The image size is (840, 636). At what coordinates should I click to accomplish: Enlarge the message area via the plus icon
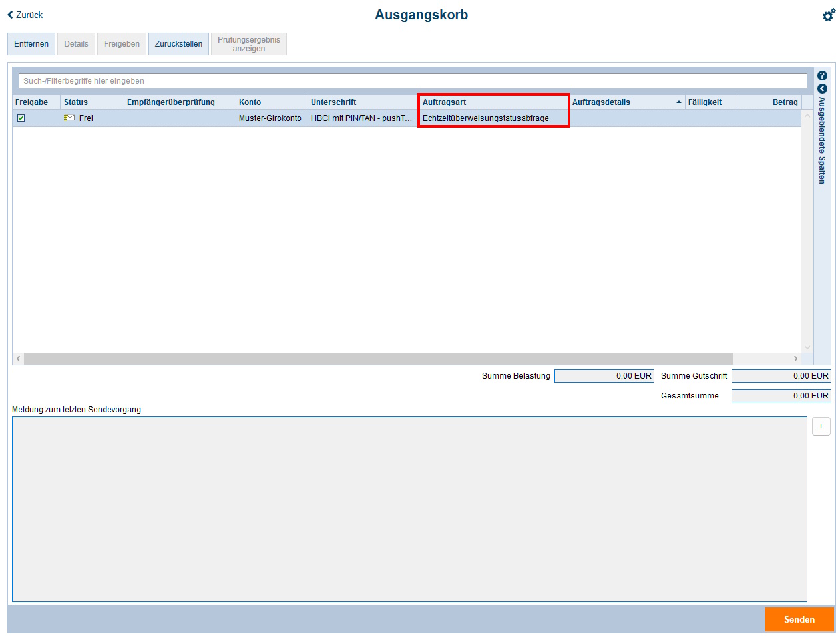point(821,426)
